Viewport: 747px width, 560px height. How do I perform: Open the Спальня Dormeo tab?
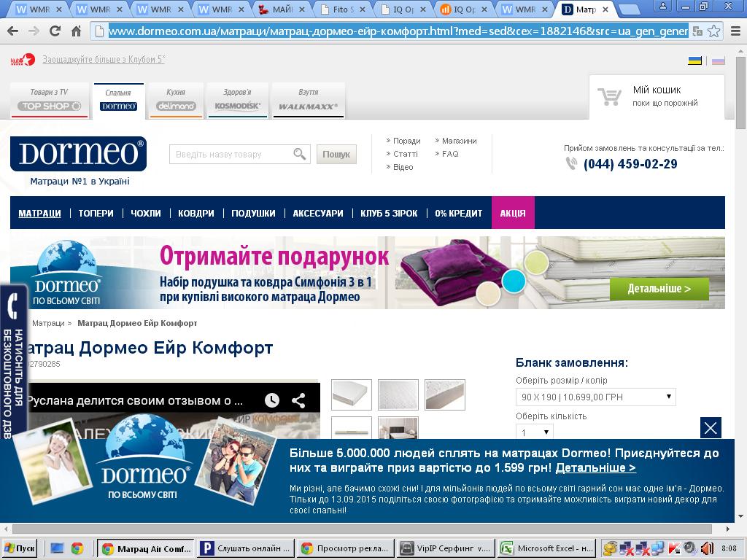[119, 100]
